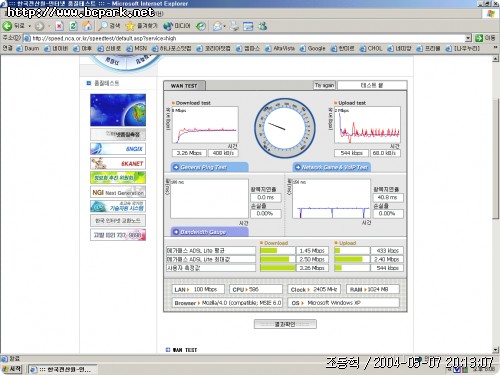
Task: Click inside the address URL field
Action: (247, 38)
